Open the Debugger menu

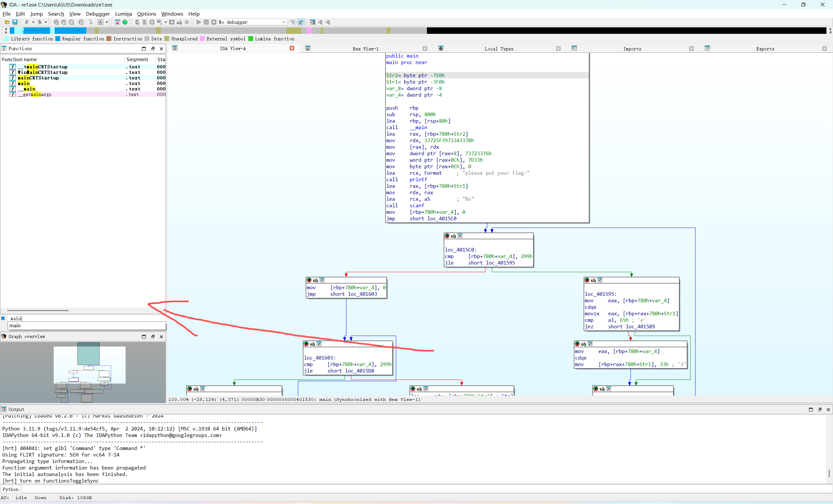(98, 14)
